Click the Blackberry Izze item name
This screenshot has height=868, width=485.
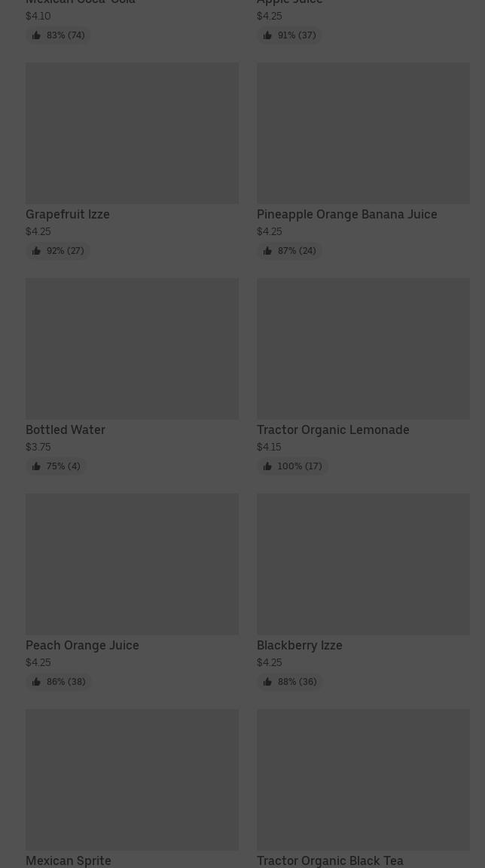click(x=300, y=645)
